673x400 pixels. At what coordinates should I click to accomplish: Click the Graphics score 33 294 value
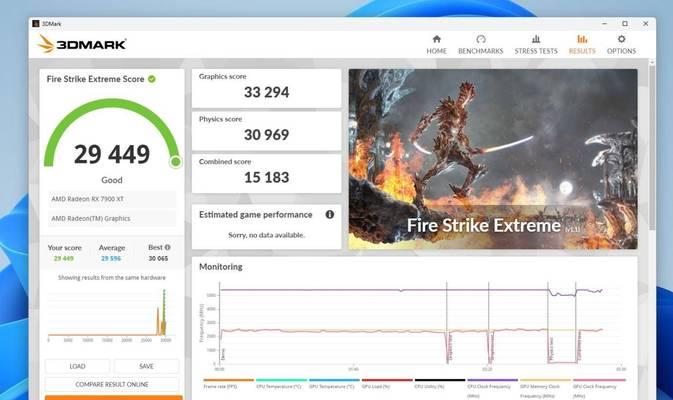[x=267, y=92]
